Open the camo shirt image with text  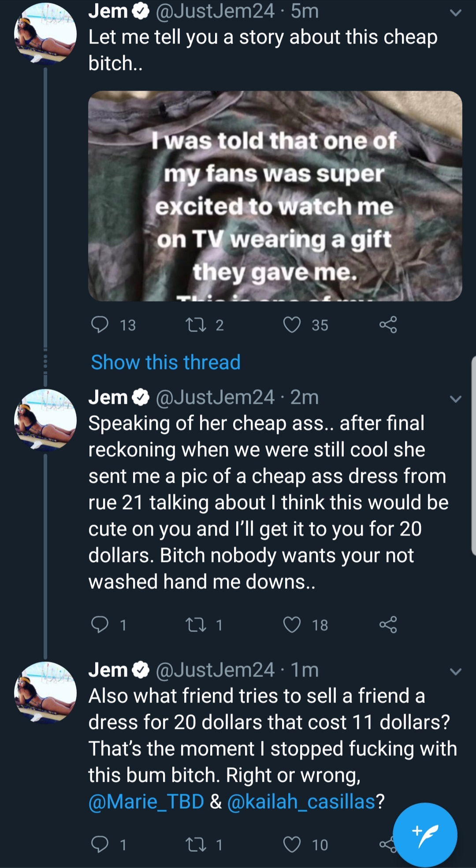click(275, 196)
